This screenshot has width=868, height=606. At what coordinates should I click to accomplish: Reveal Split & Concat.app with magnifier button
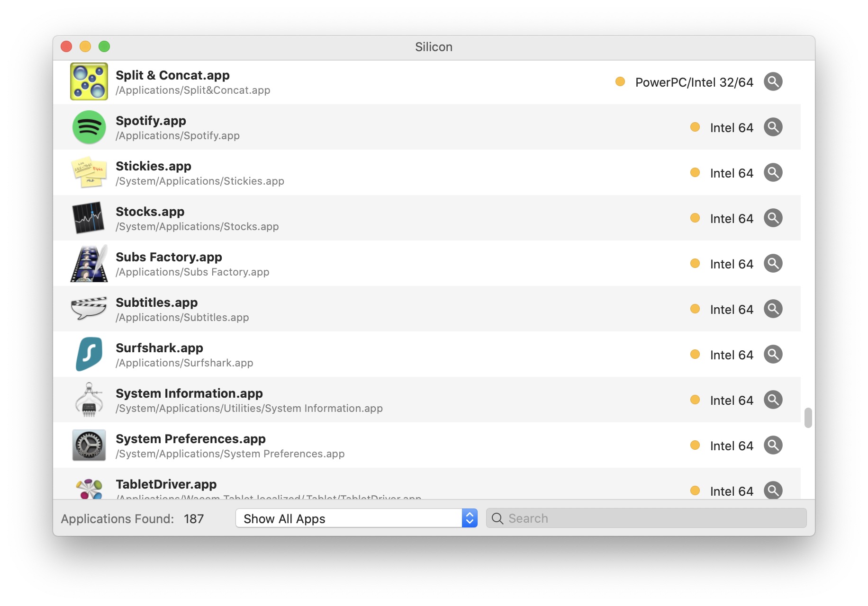(773, 81)
